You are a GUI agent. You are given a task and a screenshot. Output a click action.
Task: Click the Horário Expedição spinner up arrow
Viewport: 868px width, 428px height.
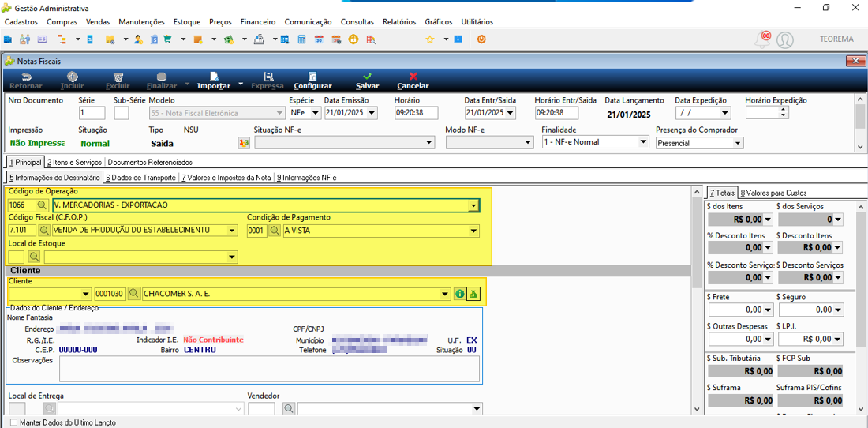point(782,110)
